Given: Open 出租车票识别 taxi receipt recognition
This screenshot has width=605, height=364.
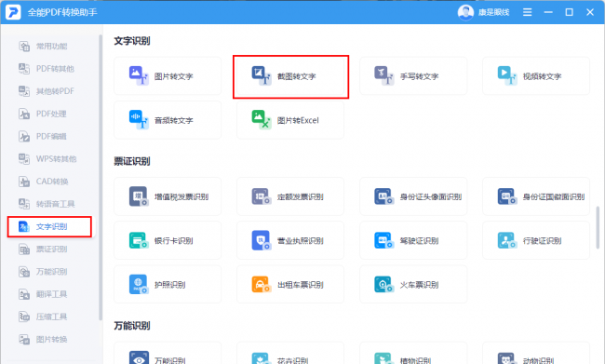Looking at the screenshot, I should click(290, 285).
